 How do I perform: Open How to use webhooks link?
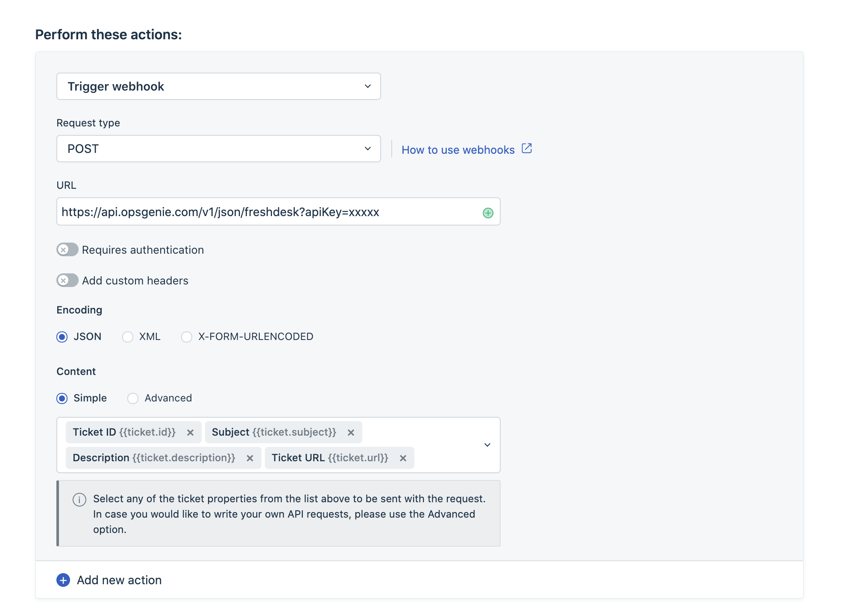pos(458,150)
